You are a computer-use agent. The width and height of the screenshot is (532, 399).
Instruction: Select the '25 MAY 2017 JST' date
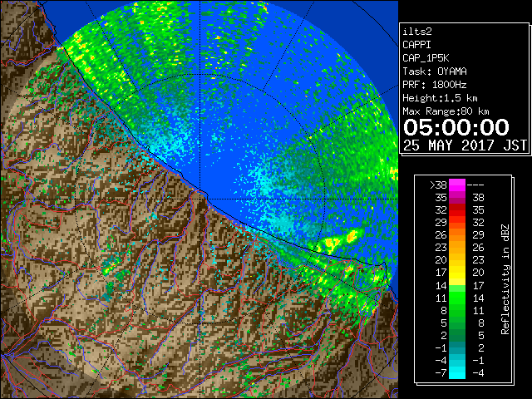pyautogui.click(x=465, y=145)
